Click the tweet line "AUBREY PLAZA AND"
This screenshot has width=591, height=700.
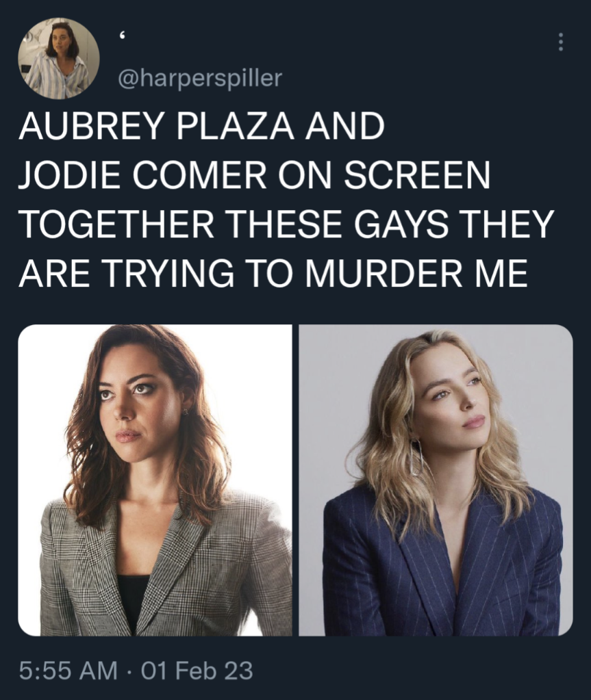coord(201,126)
